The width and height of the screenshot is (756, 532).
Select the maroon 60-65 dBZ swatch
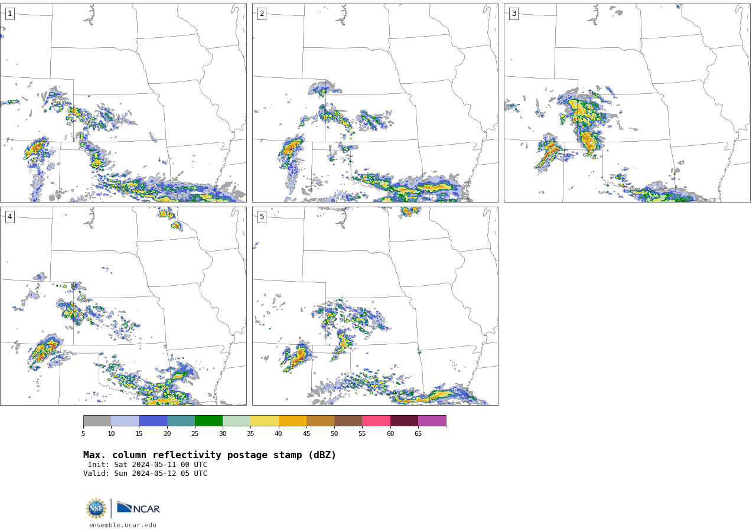tap(404, 420)
